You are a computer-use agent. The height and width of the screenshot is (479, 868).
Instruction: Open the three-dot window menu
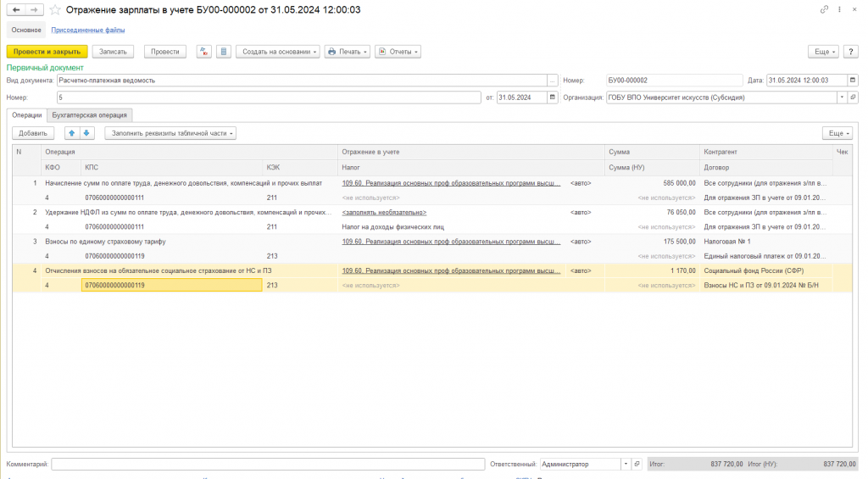(839, 9)
